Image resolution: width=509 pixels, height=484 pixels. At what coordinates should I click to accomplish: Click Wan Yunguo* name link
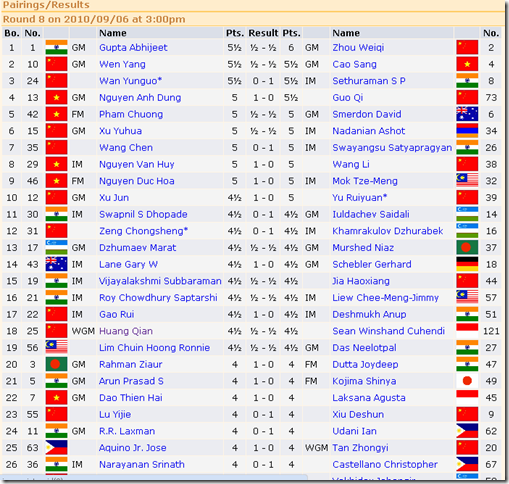pyautogui.click(x=130, y=81)
